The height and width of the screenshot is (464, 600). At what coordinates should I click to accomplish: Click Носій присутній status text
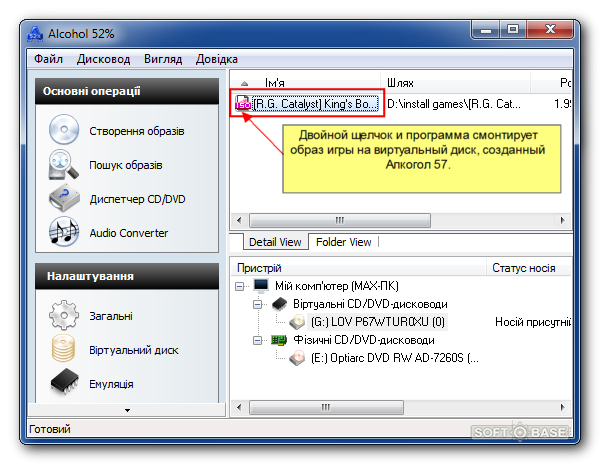533,322
